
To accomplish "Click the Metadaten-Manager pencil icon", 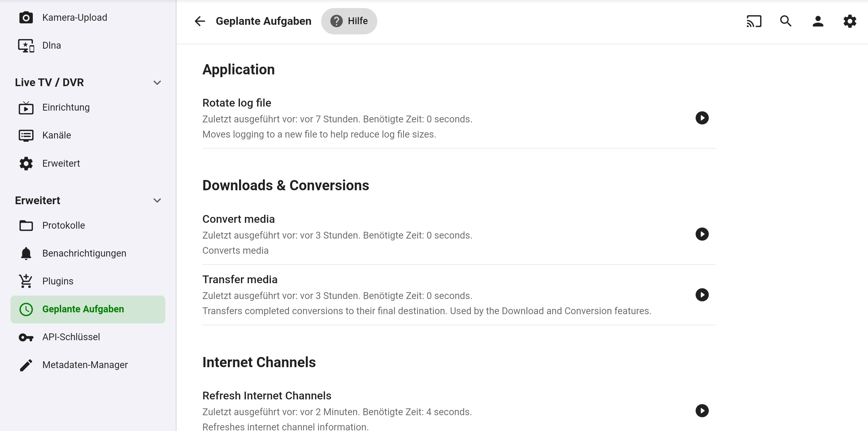I will [26, 365].
